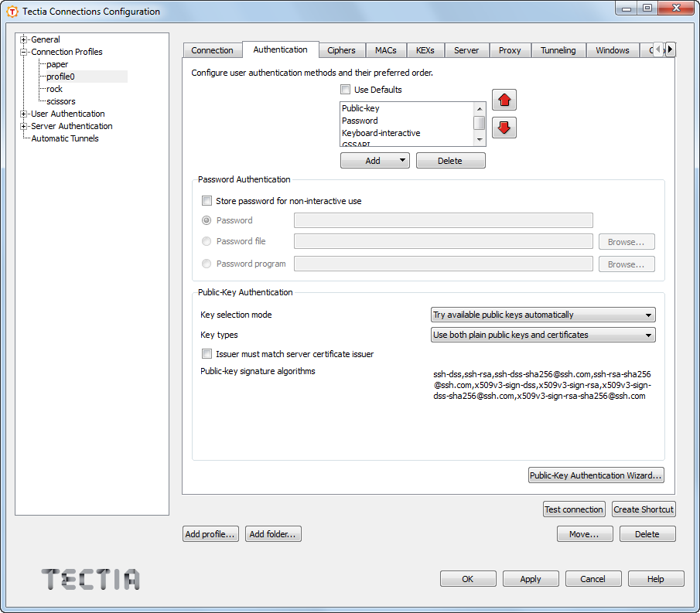700x613 pixels.
Task: Click the TECTIA logo at the bottom left
Action: point(90,578)
